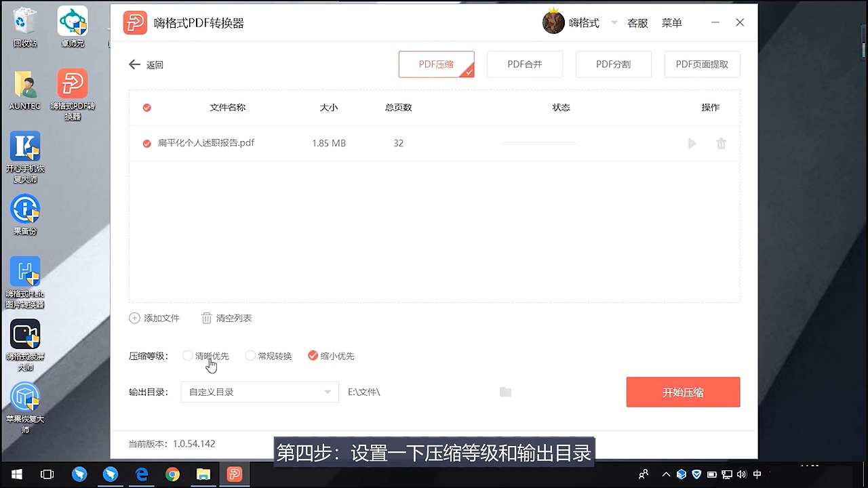This screenshot has height=488, width=868.
Task: Delete 扁平化个人述职报告.pdf with the trash icon
Action: 721,143
